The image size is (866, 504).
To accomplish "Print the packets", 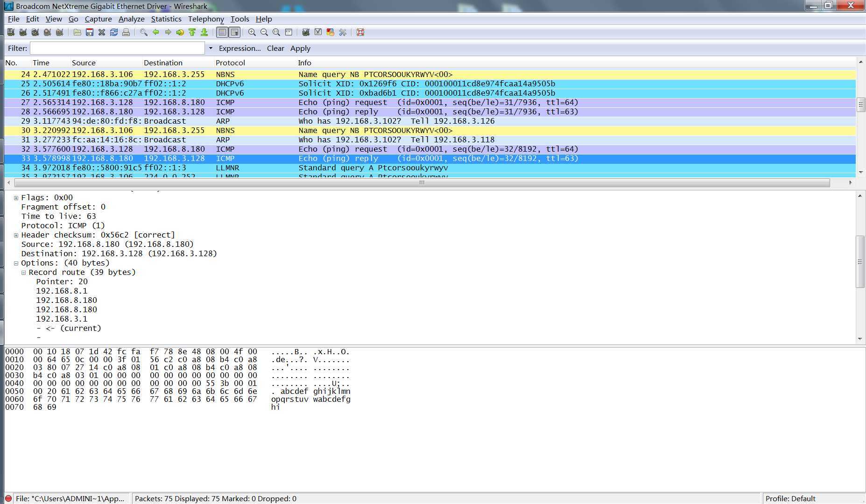I will [126, 32].
